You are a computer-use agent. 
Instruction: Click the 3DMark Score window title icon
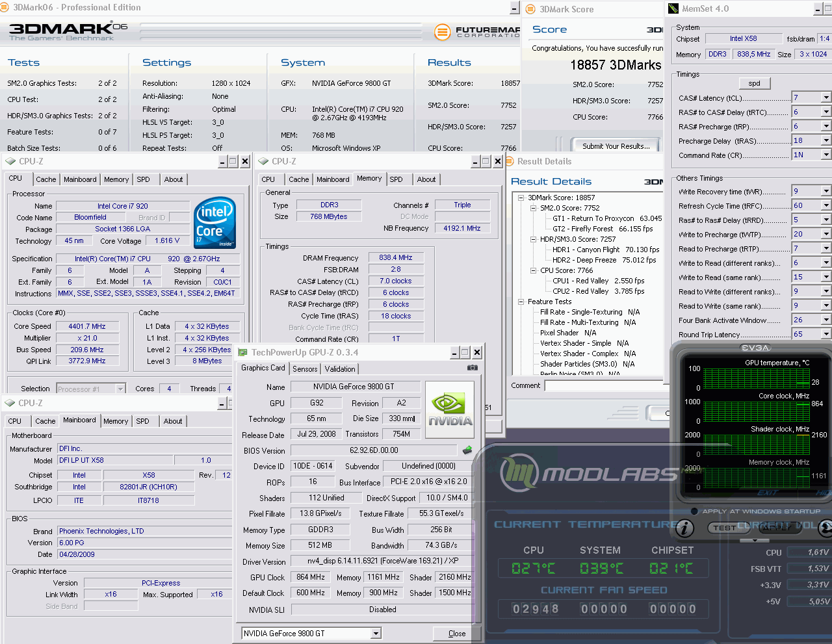point(530,9)
